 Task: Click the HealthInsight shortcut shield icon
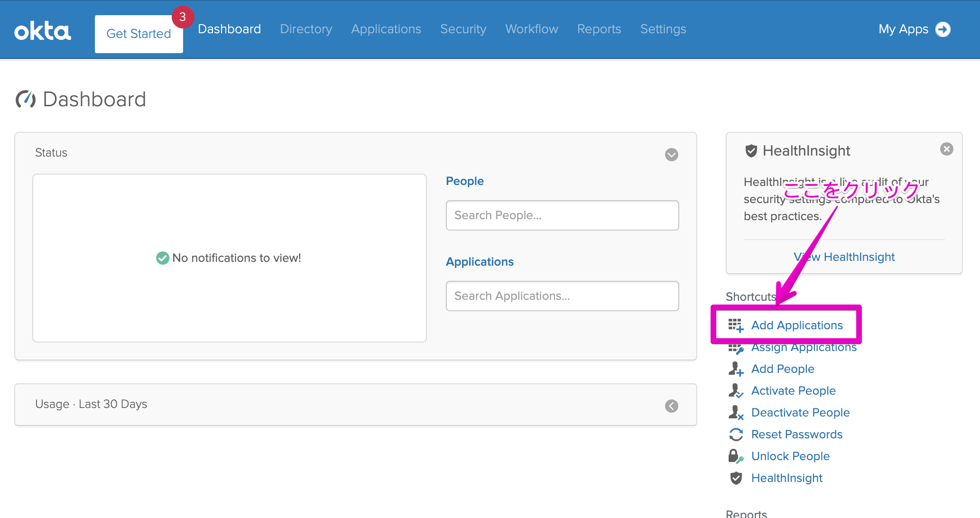tap(736, 478)
